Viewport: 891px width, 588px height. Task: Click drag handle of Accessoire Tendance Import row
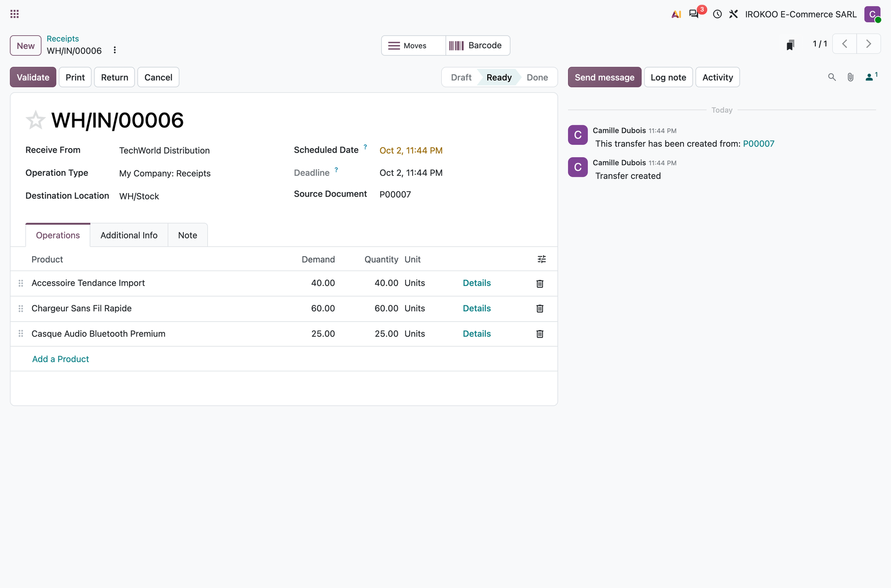[x=21, y=283]
